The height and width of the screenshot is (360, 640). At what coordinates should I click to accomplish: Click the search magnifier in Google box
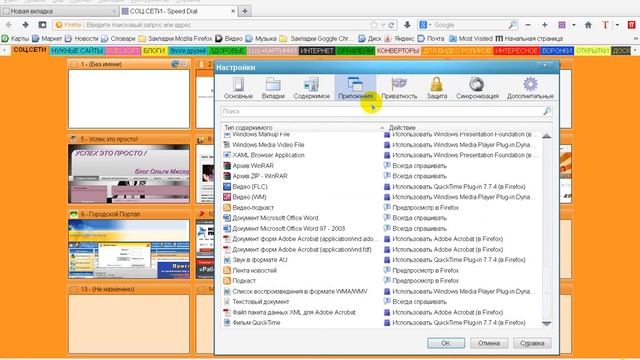tap(512, 25)
